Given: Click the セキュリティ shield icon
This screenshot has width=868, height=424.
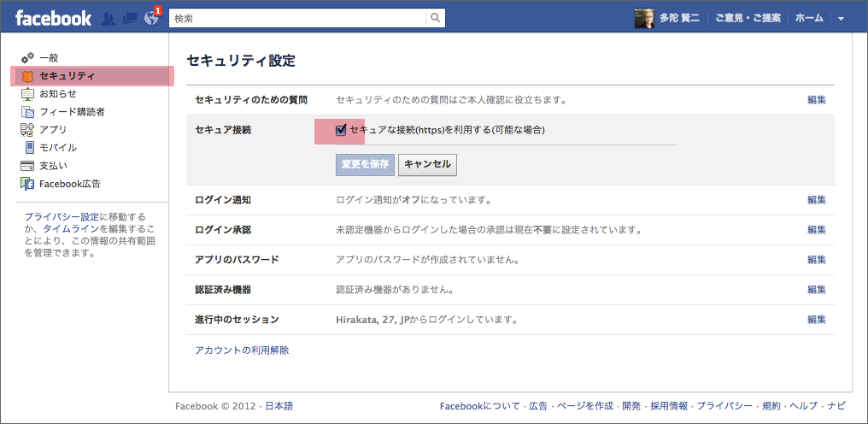Looking at the screenshot, I should click(27, 76).
